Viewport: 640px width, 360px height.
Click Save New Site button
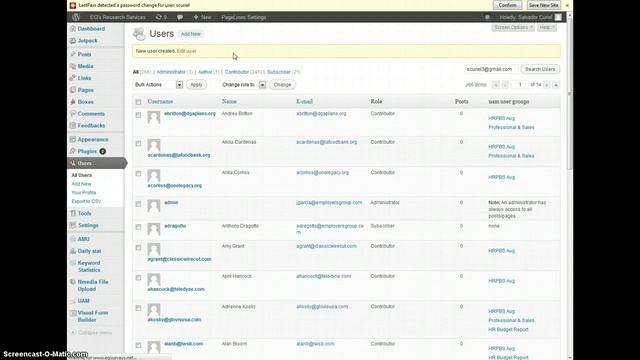(543, 5)
